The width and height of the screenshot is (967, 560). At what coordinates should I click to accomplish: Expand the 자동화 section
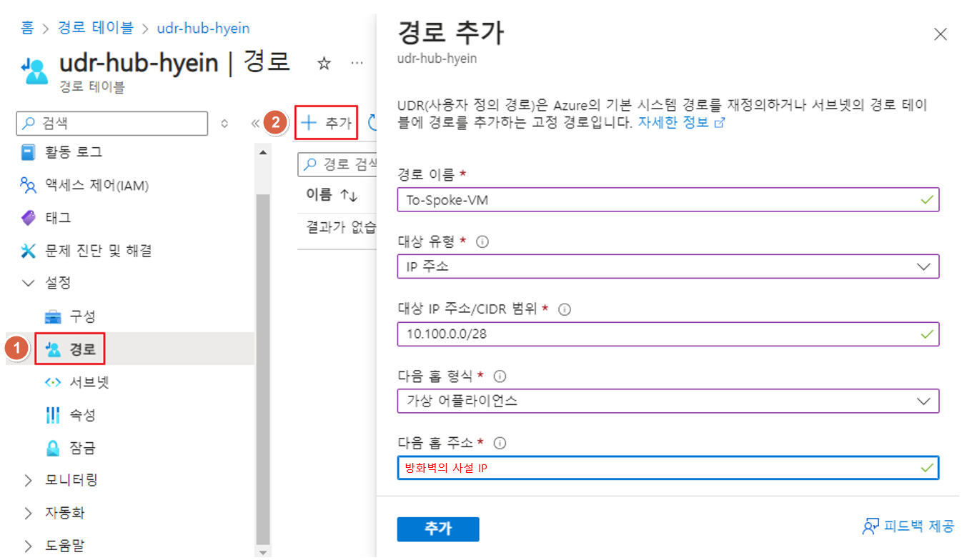29,513
